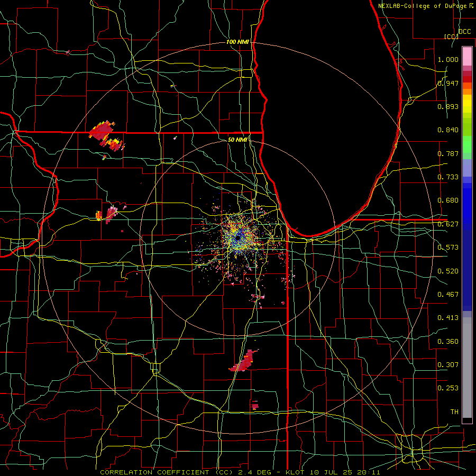Click the 20:11 timestamp
The height and width of the screenshot is (476, 476).
(x=369, y=472)
